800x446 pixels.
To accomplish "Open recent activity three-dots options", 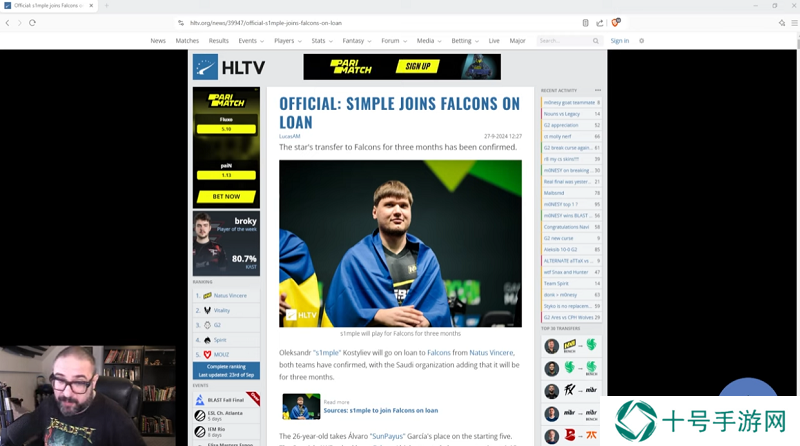I will point(597,90).
